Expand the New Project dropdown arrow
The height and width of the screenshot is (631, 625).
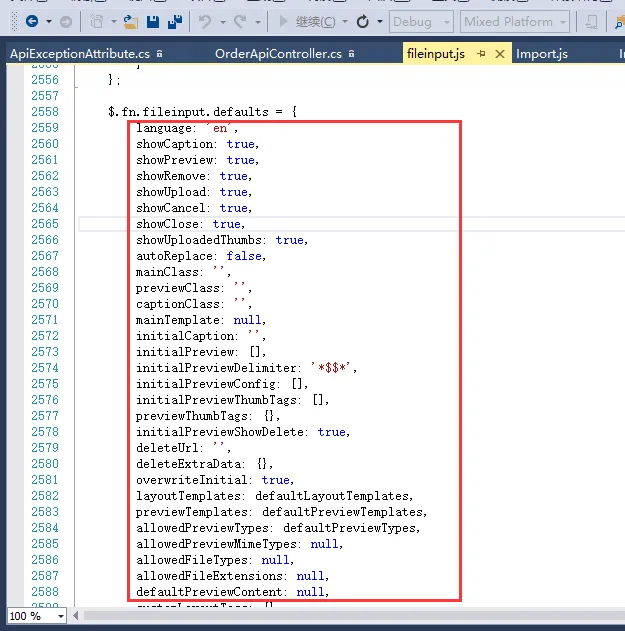click(x=113, y=21)
